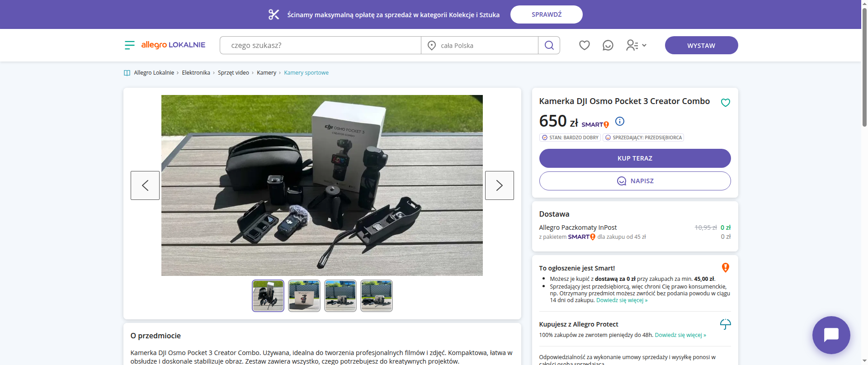Click the 'O przedmiocie' heading
The width and height of the screenshot is (868, 365).
click(156, 336)
